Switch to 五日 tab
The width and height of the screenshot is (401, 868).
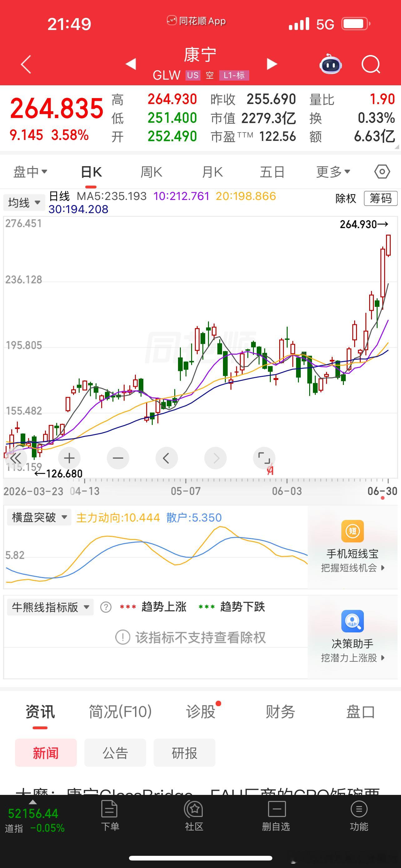coord(272,172)
